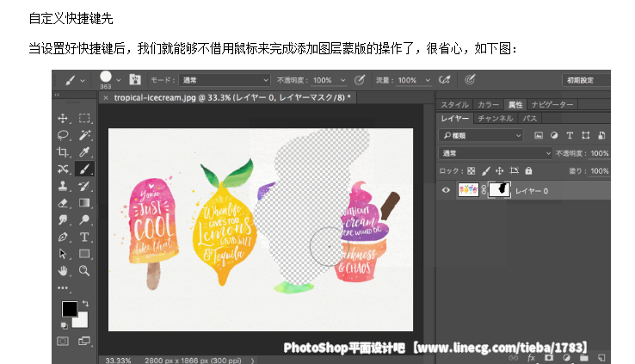635x364 pixels.
Task: Toggle adjustment layer filter
Action: 554,136
